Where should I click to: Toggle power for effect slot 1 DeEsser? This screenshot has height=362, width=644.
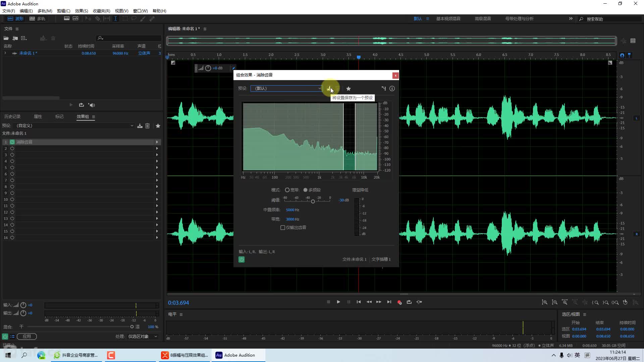click(12, 142)
